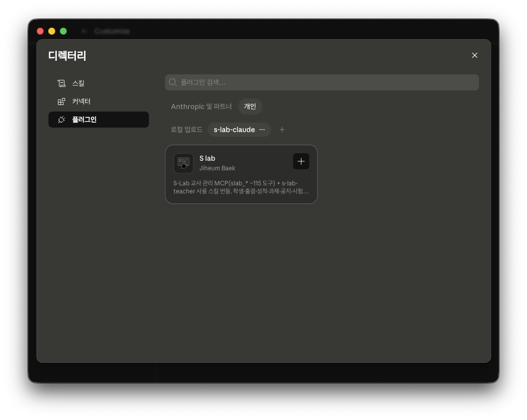Switch to Anthropic 및 파트너 tab
The width and height of the screenshot is (527, 420).
pos(201,107)
